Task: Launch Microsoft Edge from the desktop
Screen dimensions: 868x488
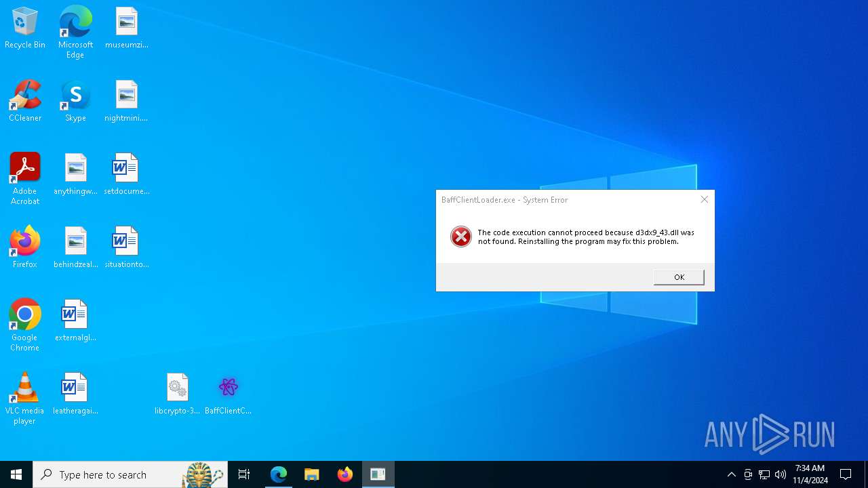Action: (75, 32)
